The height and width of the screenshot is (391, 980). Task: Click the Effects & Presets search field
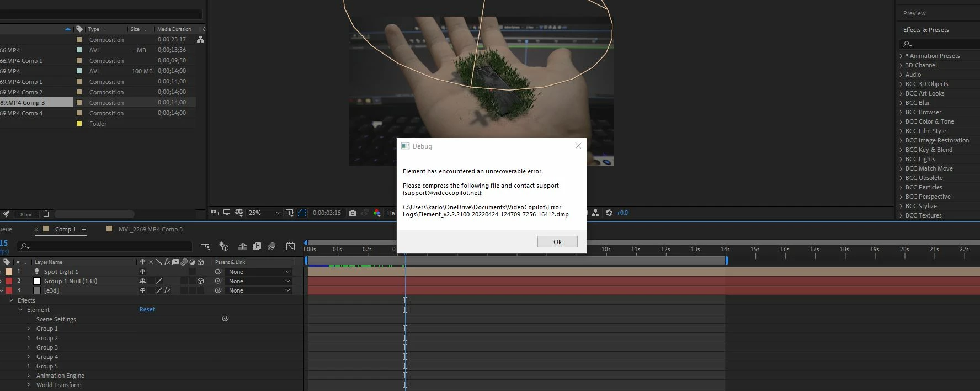coord(939,44)
